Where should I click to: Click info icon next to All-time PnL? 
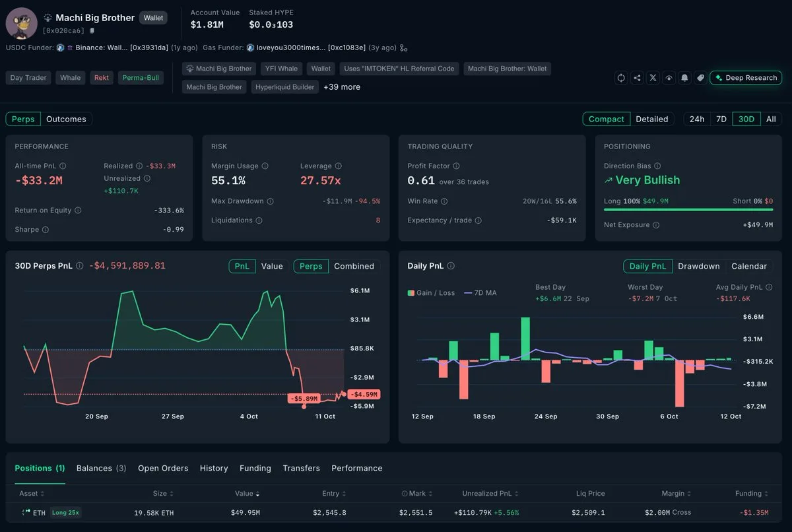[x=63, y=166]
